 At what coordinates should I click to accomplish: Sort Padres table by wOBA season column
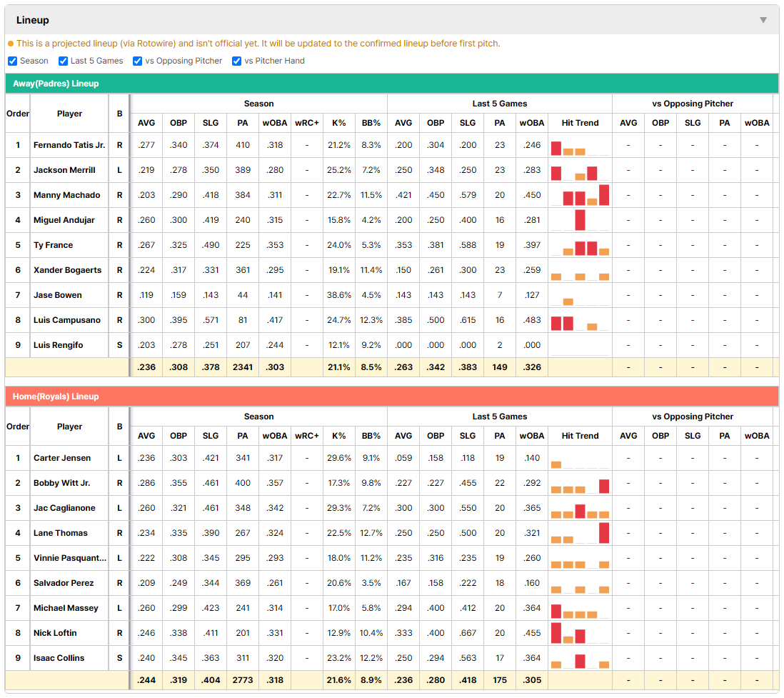point(274,123)
